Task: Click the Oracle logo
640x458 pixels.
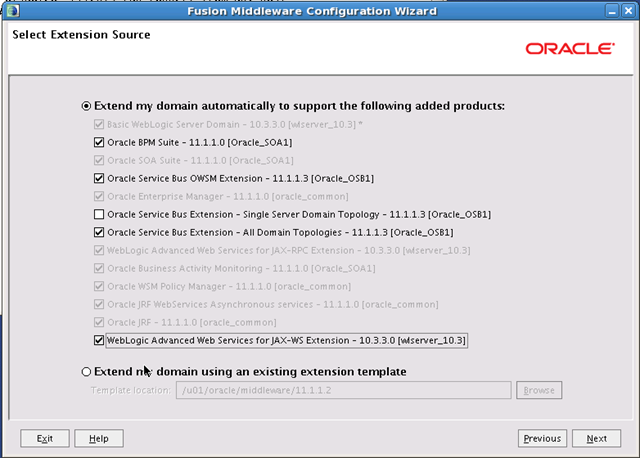Action: coord(570,49)
